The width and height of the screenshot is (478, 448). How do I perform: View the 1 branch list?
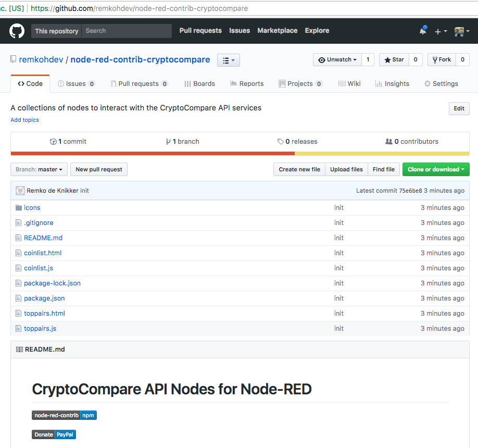point(182,142)
